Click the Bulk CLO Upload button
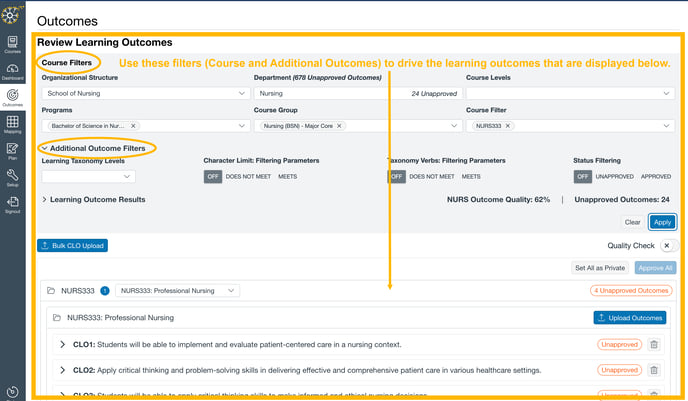 tap(72, 246)
